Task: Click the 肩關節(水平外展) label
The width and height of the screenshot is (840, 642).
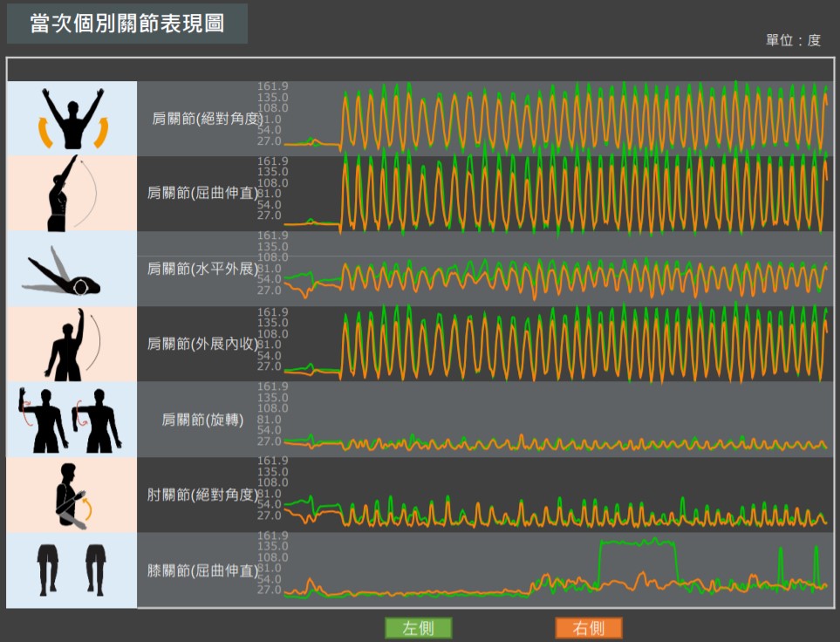Action: 201,269
